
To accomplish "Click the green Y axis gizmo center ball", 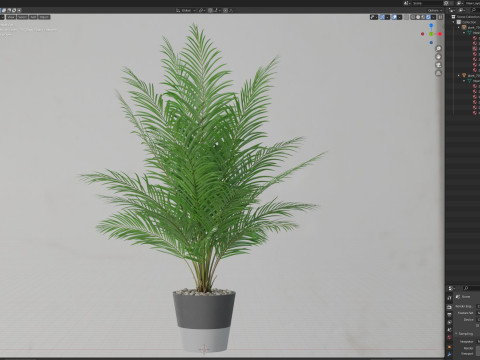I will tap(431, 34).
